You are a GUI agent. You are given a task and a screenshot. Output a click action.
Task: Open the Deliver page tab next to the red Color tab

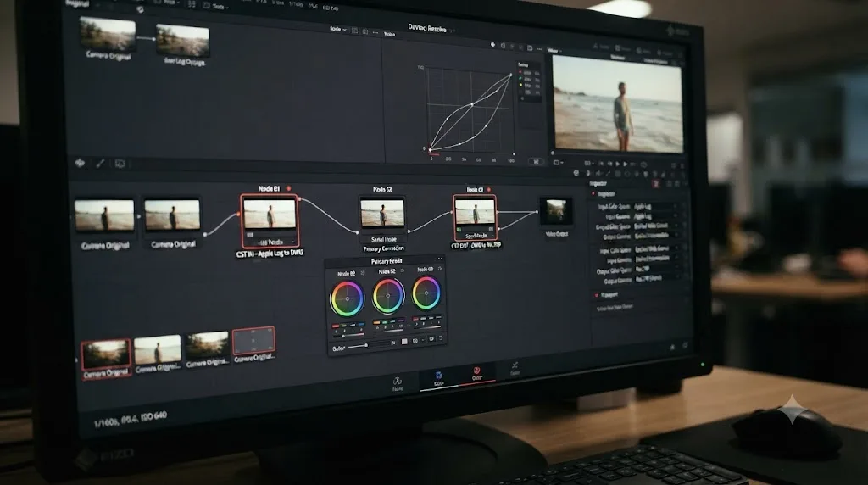point(515,368)
